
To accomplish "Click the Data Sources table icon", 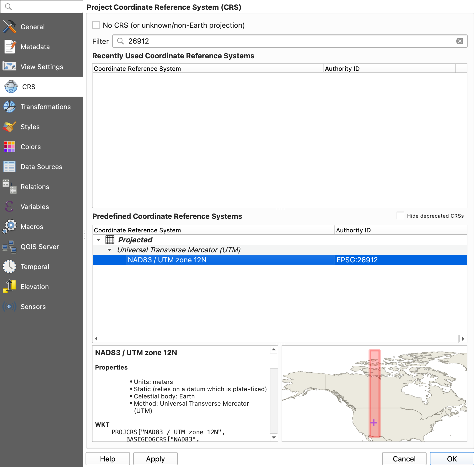I will [9, 167].
